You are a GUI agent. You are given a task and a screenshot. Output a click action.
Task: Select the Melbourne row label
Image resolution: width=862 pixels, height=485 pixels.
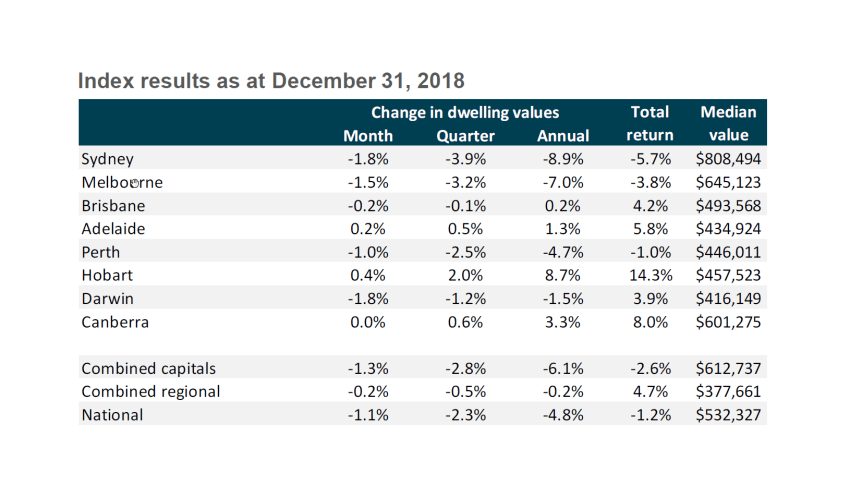tap(121, 183)
